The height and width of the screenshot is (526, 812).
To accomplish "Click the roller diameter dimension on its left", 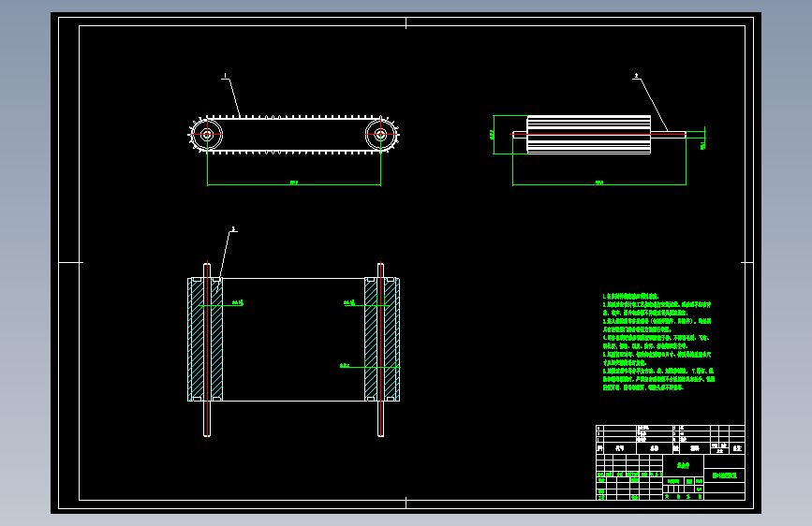I will [x=492, y=135].
